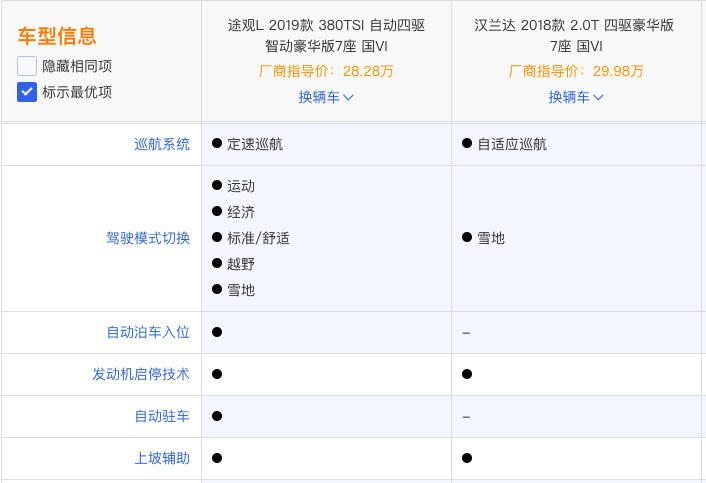Select the 上坡辅助 row label
Screen dimensions: 706x483
pos(162,458)
